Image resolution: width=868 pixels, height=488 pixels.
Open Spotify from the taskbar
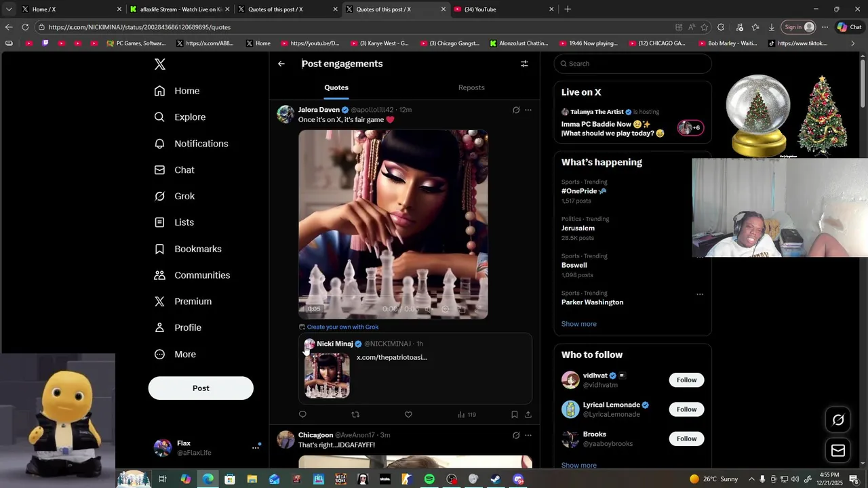(x=429, y=479)
